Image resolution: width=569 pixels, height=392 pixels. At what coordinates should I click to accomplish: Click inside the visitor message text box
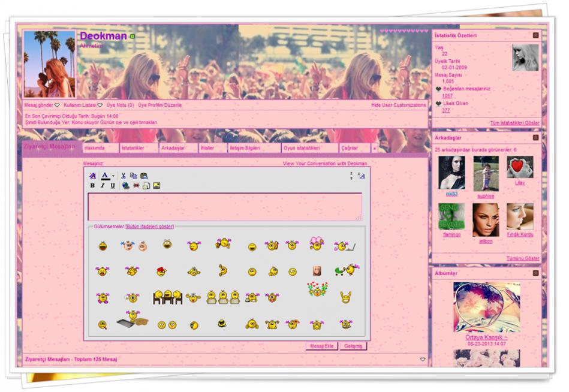pyautogui.click(x=225, y=206)
